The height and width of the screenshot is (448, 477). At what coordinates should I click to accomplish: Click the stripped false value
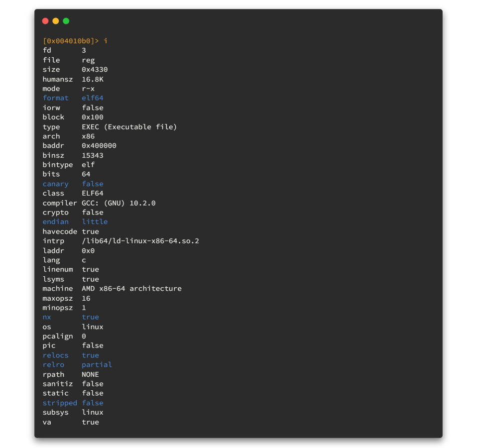click(93, 403)
